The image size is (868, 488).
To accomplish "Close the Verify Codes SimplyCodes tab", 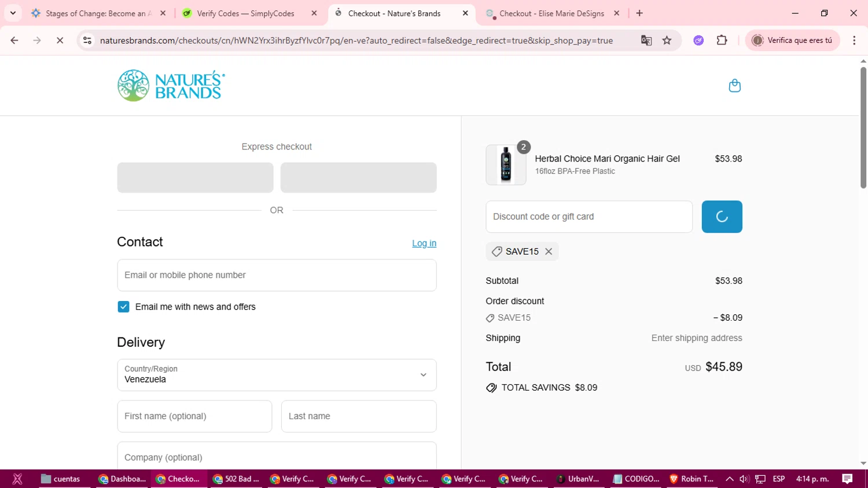I will point(314,13).
